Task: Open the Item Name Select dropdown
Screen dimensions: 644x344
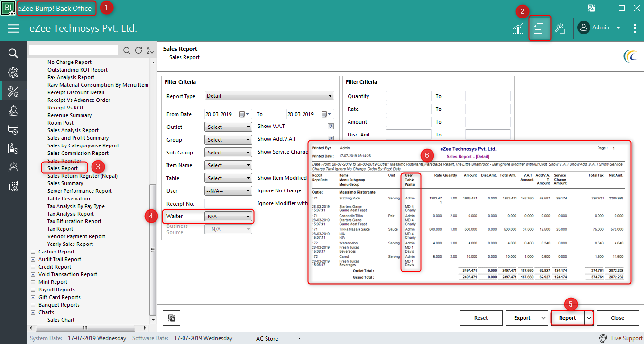Action: pyautogui.click(x=228, y=165)
